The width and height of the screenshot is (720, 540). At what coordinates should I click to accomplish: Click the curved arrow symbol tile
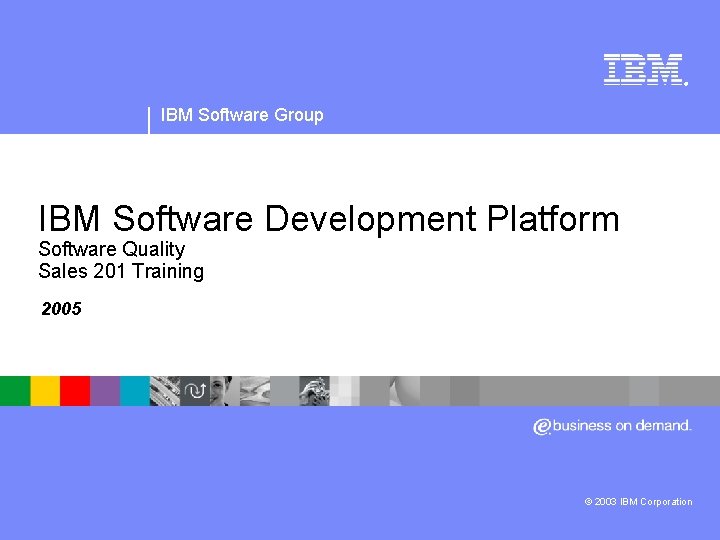[x=195, y=391]
